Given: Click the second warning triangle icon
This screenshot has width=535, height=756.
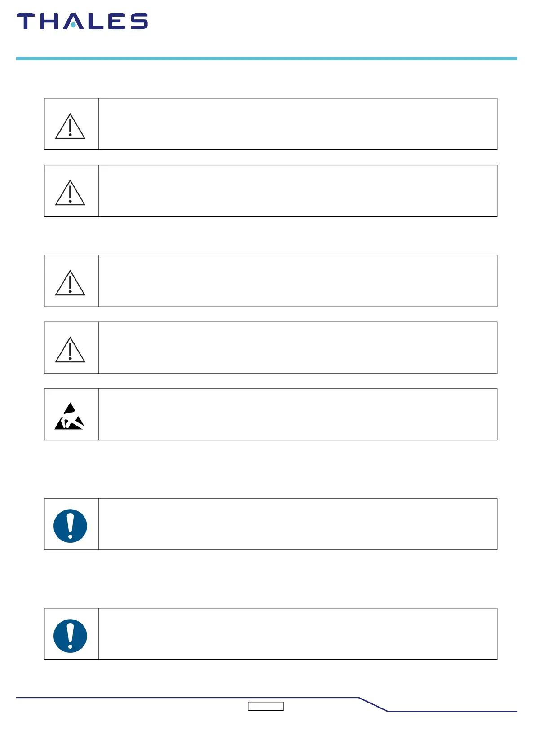Looking at the screenshot, I should (70, 193).
